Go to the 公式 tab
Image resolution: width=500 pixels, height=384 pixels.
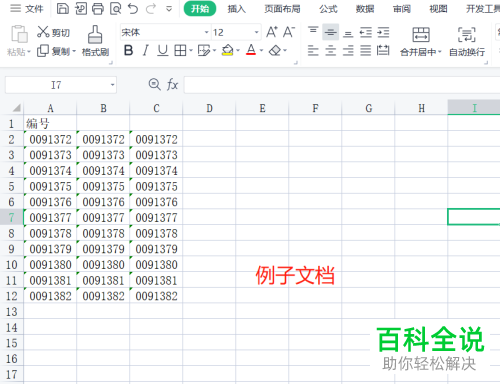[328, 9]
